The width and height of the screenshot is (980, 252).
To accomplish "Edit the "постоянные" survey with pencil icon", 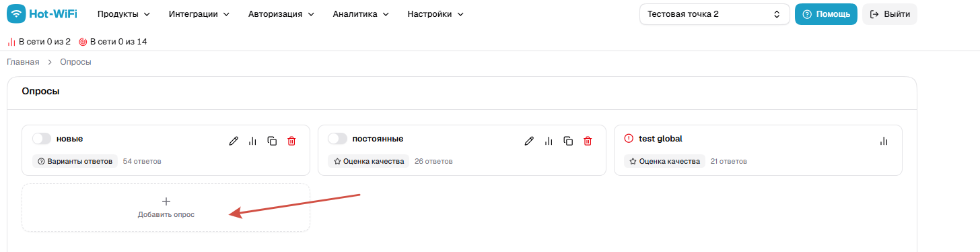I will coord(529,141).
